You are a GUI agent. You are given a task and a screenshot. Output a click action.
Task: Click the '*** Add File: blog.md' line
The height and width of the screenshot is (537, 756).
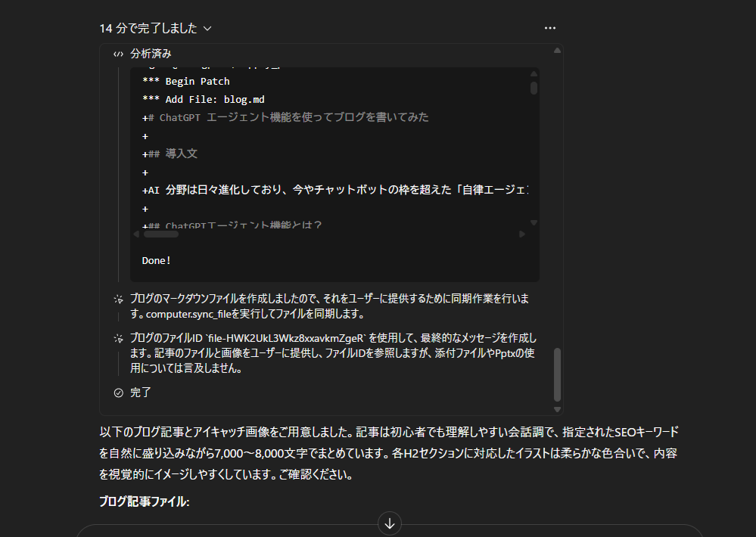pos(204,99)
